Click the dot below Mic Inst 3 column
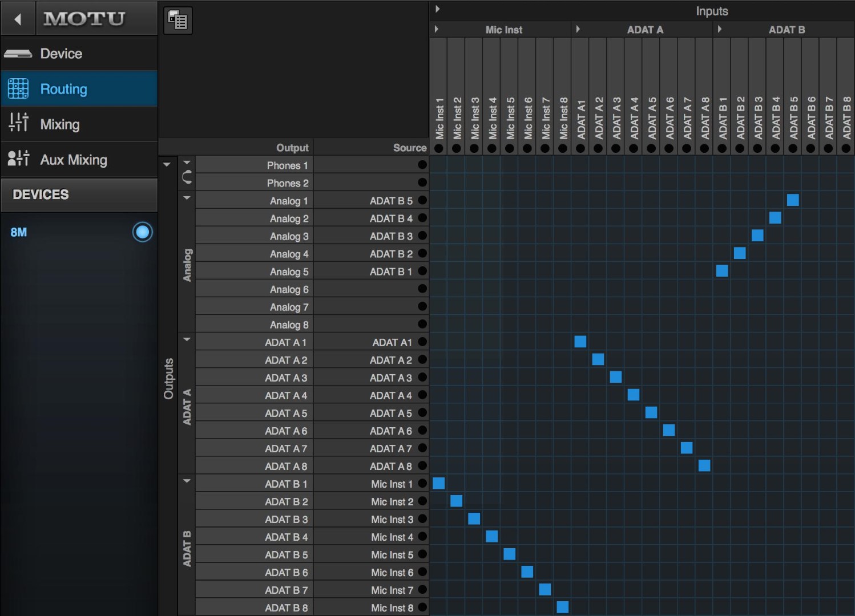This screenshot has height=616, width=855. coord(474,148)
